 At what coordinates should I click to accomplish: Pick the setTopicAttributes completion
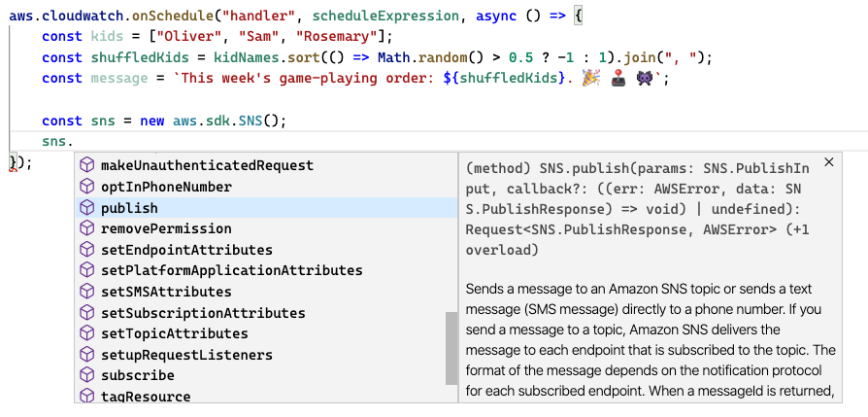pos(266,333)
